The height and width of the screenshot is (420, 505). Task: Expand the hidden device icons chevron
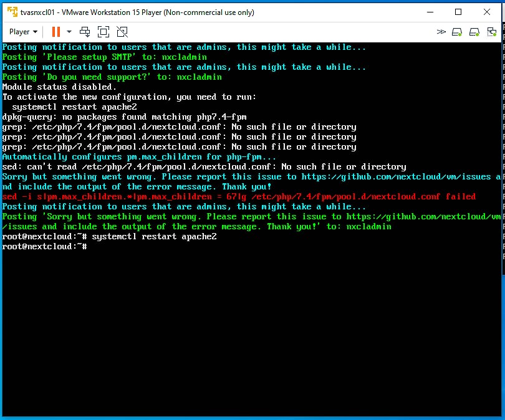pyautogui.click(x=441, y=32)
